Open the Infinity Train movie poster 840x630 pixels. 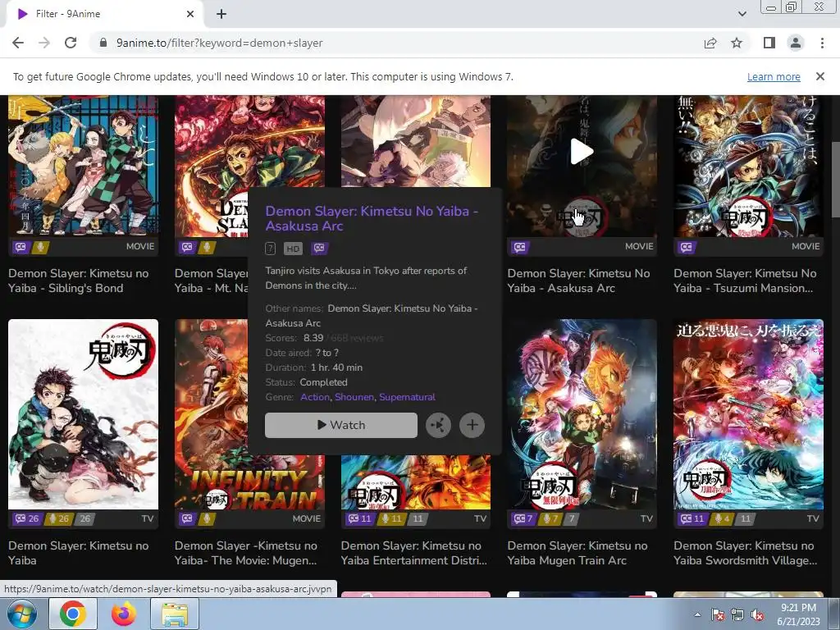[x=211, y=414]
